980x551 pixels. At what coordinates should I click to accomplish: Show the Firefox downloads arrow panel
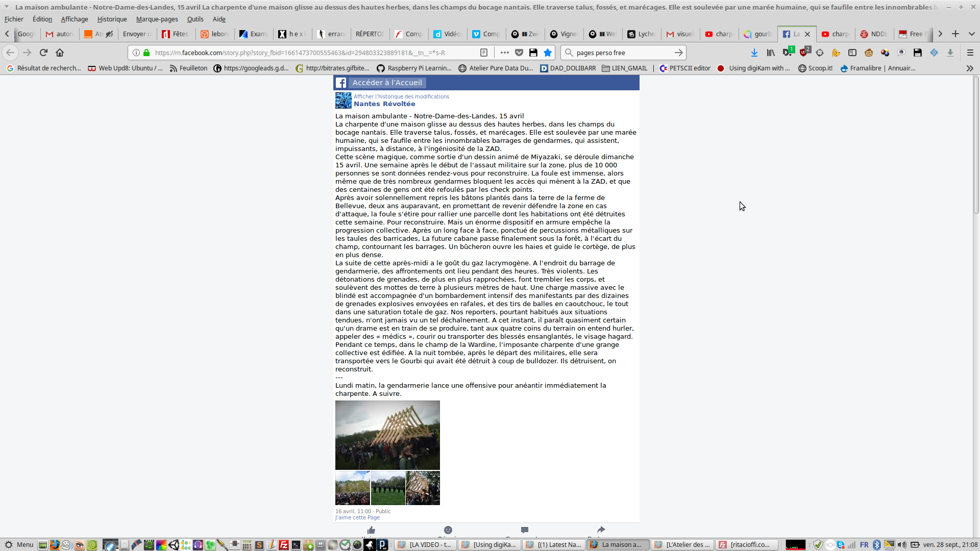click(x=754, y=53)
